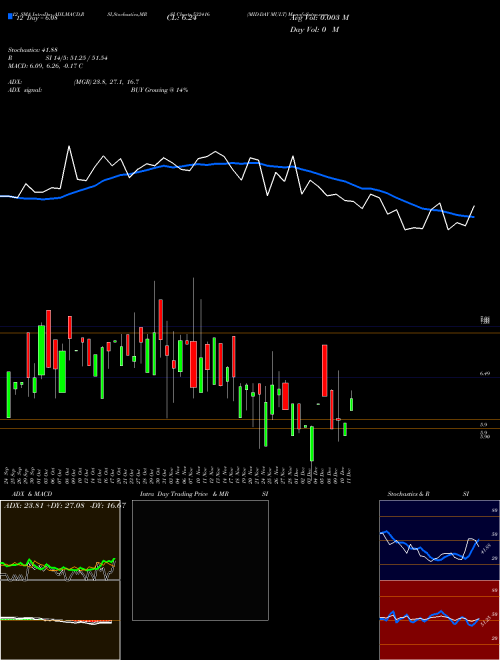Screen dimensions: 500x660
Task: Click the tallest white spike on the price line
Action: click(x=69, y=146)
